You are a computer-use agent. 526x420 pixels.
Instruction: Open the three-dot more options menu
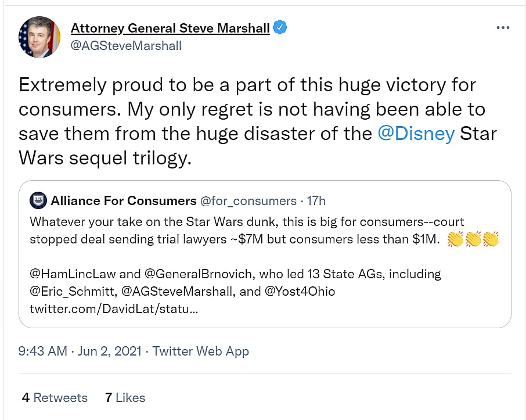click(503, 28)
